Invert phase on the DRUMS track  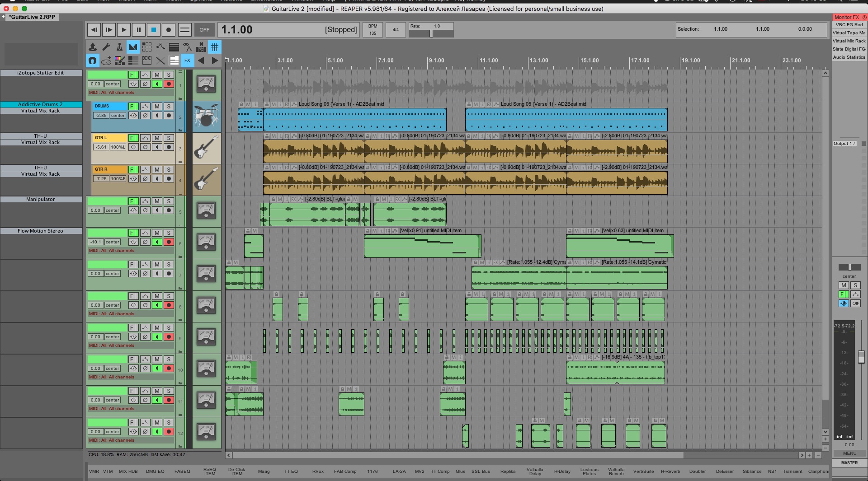pyautogui.click(x=145, y=116)
